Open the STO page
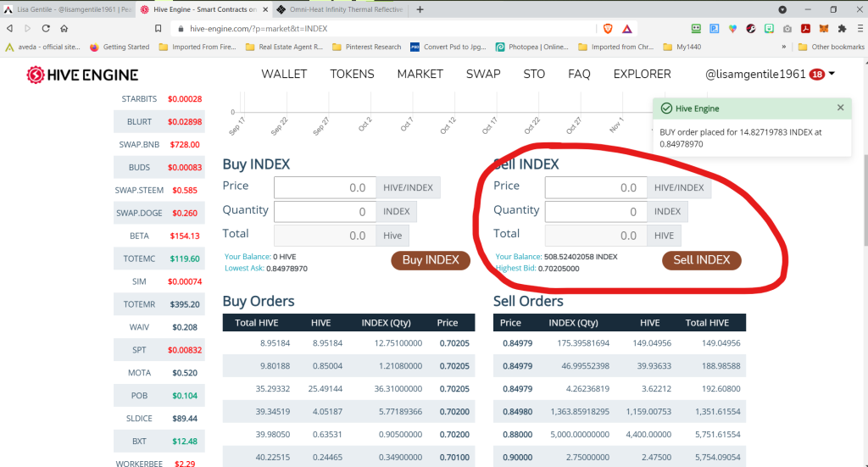This screenshot has width=868, height=467. point(534,74)
